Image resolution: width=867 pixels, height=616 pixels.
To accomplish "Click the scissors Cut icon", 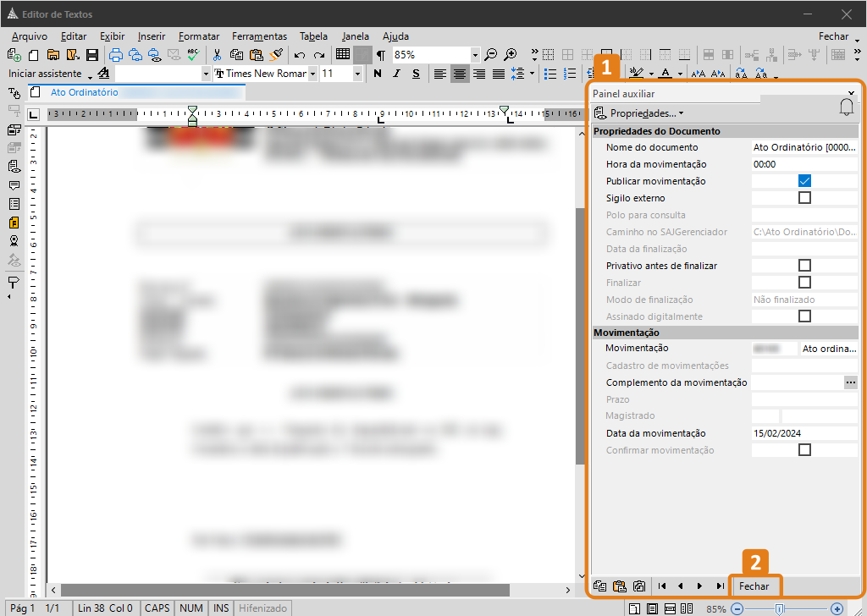I will 217,55.
